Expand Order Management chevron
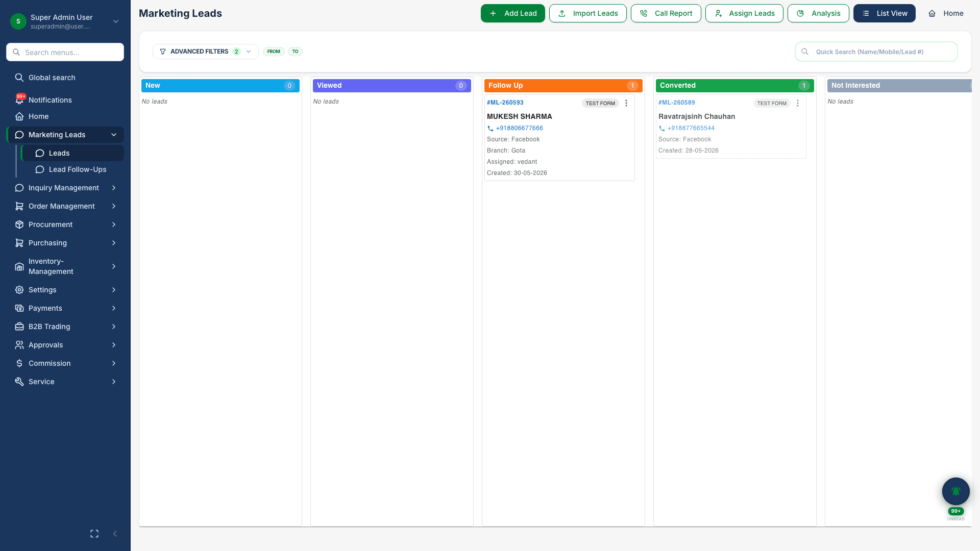 coord(114,206)
